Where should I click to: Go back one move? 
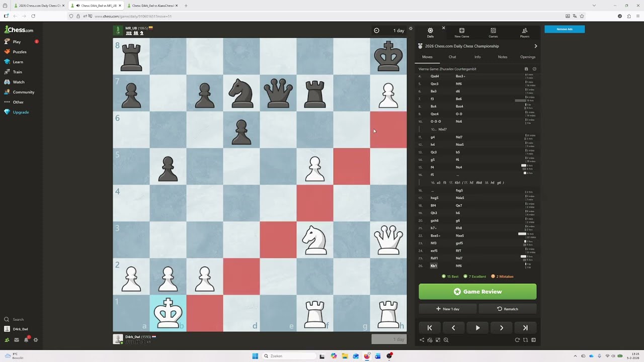point(453,328)
